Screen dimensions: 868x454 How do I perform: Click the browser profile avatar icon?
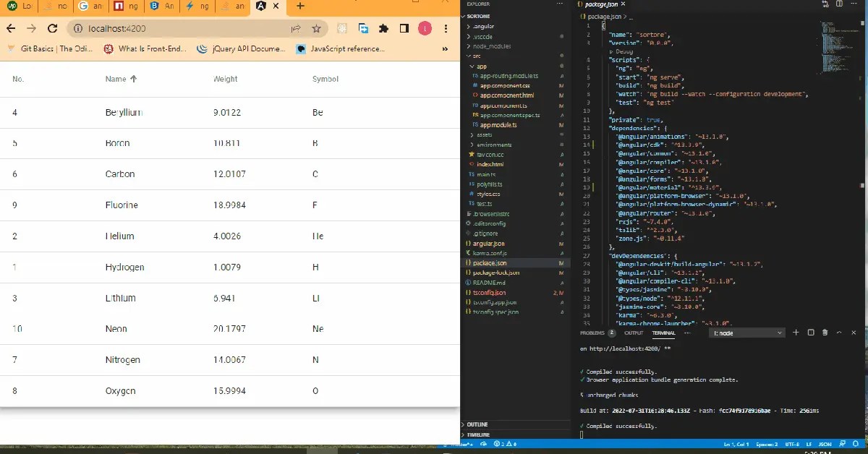[424, 28]
